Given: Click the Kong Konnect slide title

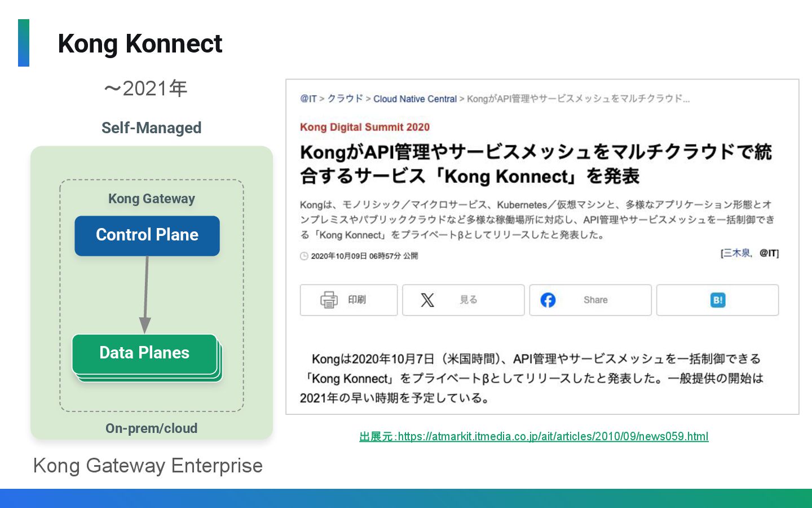Looking at the screenshot, I should pos(140,43).
